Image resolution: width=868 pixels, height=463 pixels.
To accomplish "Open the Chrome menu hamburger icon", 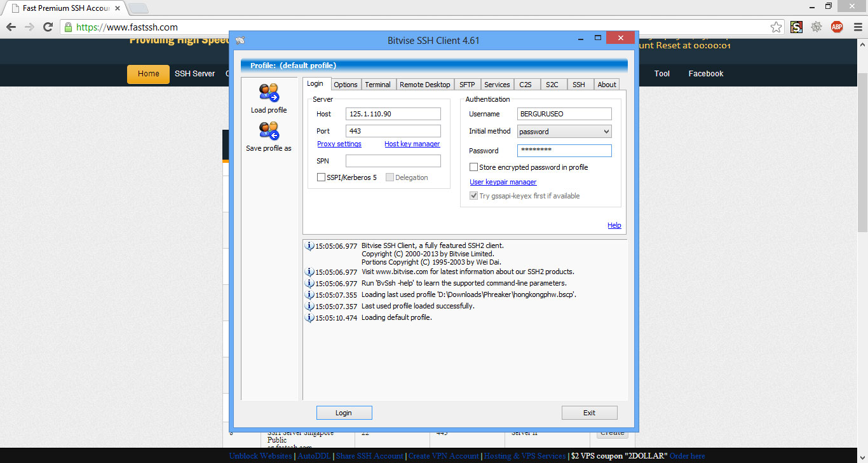I will coord(857,27).
